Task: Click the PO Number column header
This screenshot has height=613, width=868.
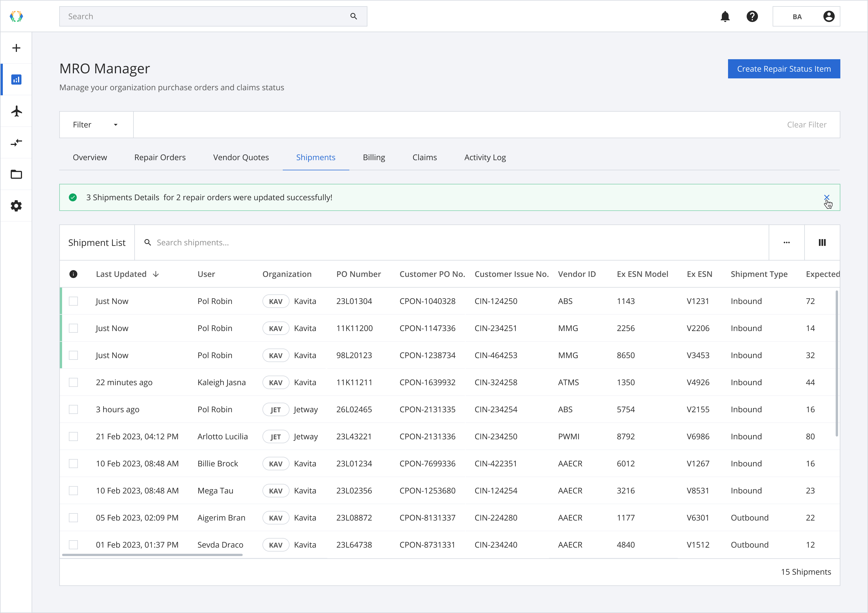Action: (358, 274)
